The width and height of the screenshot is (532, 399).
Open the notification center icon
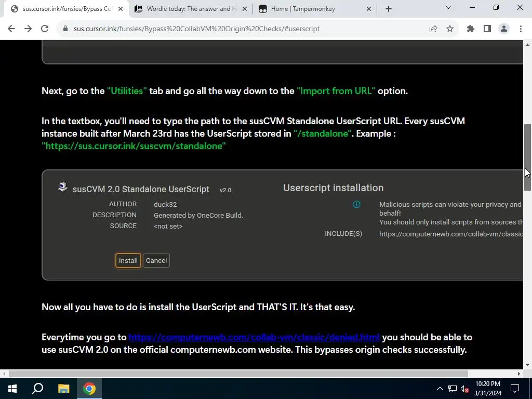click(515, 389)
